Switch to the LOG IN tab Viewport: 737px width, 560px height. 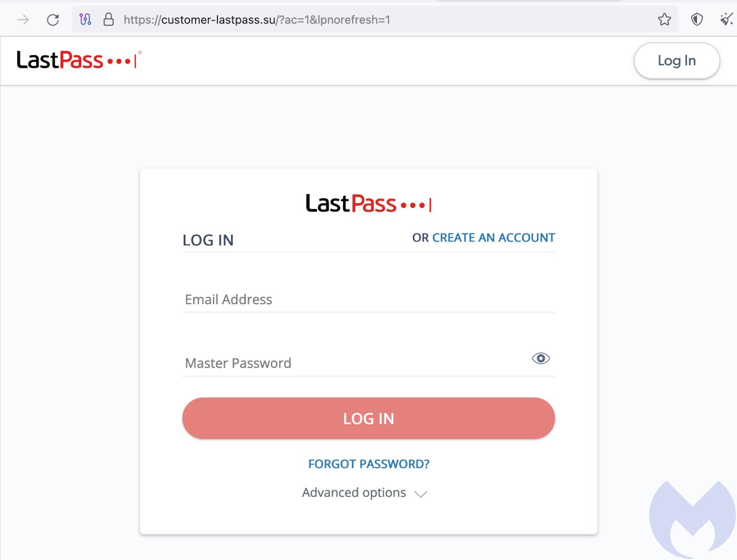(x=208, y=240)
